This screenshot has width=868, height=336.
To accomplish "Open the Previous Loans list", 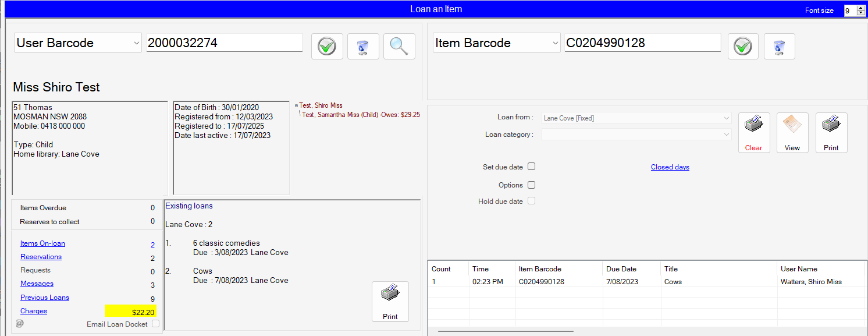I will [45, 297].
